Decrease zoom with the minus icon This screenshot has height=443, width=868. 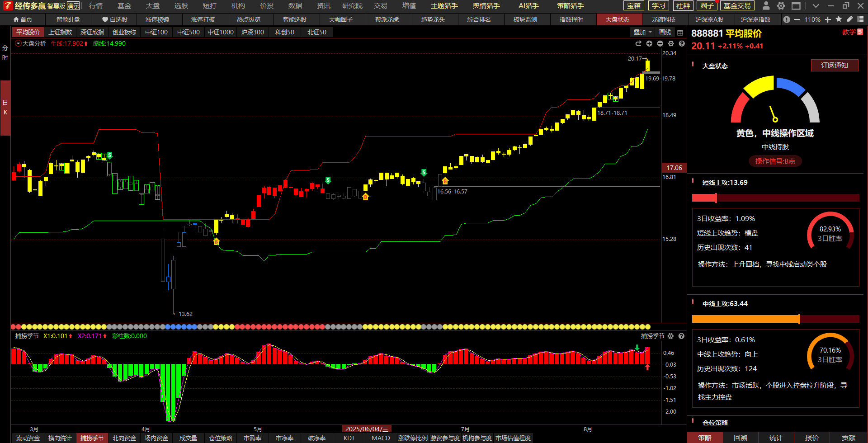coord(797,19)
